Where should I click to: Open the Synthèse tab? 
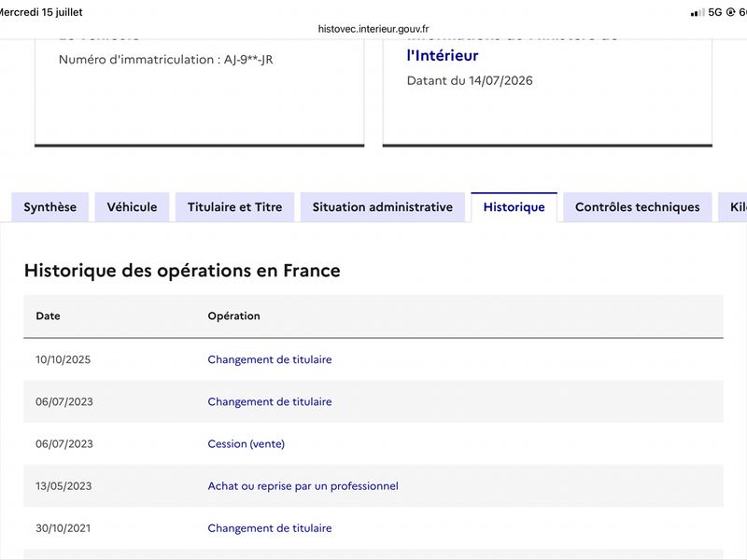[x=50, y=207]
